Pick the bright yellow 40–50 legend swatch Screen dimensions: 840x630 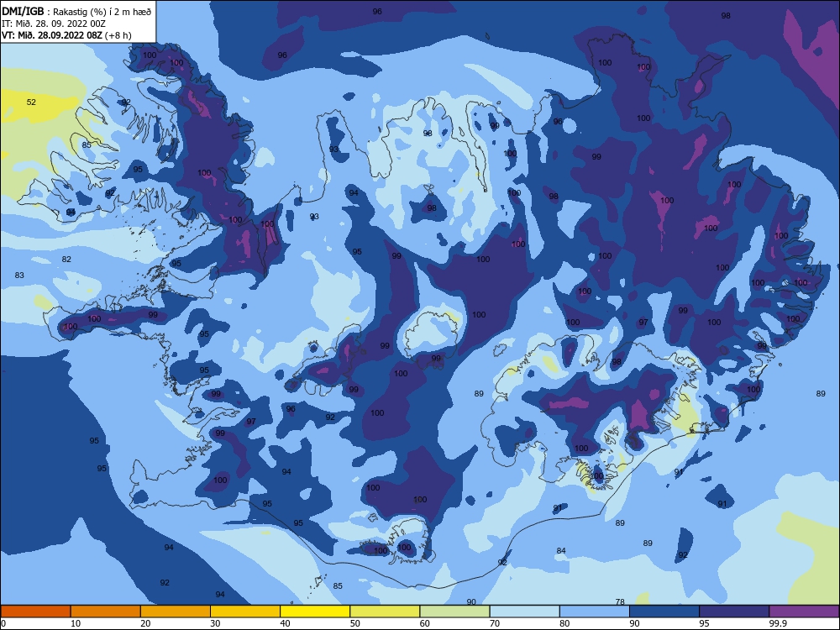coord(315,612)
